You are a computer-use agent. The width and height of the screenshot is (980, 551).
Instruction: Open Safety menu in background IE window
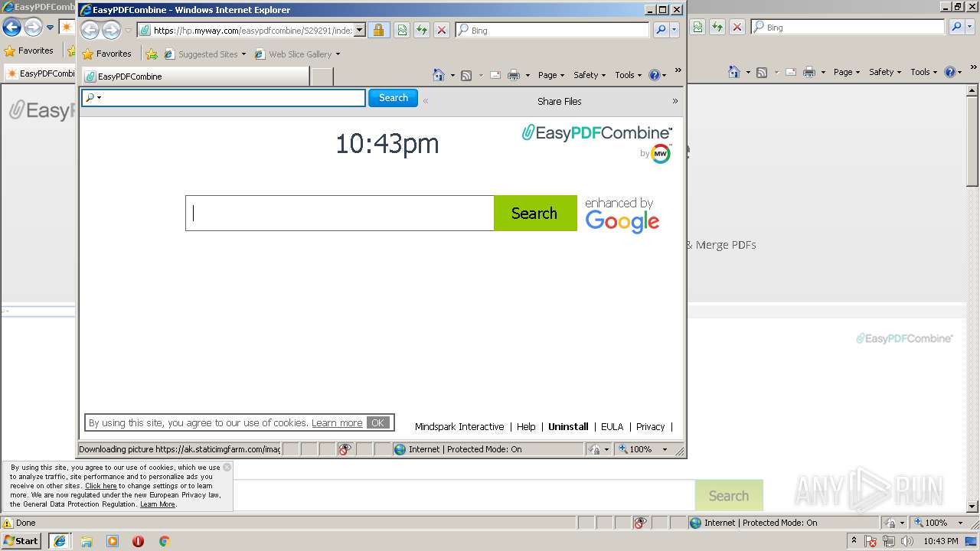[x=885, y=72]
